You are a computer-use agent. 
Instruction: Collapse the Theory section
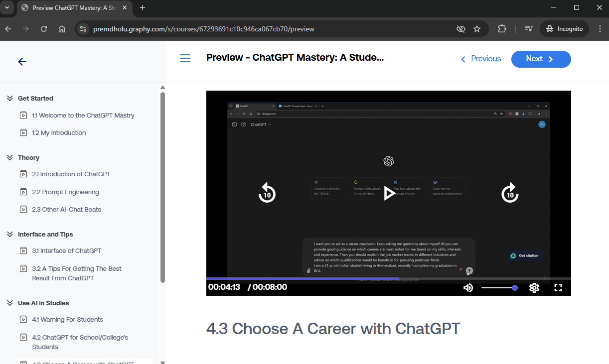[x=10, y=158]
